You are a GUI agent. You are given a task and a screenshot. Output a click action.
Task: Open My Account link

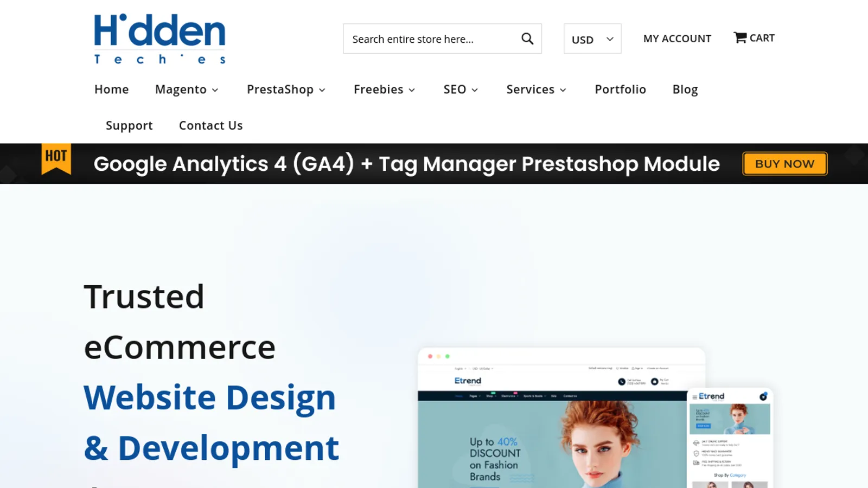[x=677, y=38]
